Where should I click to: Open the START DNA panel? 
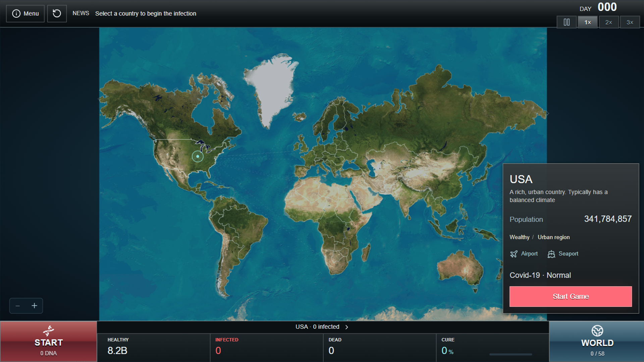click(x=49, y=342)
